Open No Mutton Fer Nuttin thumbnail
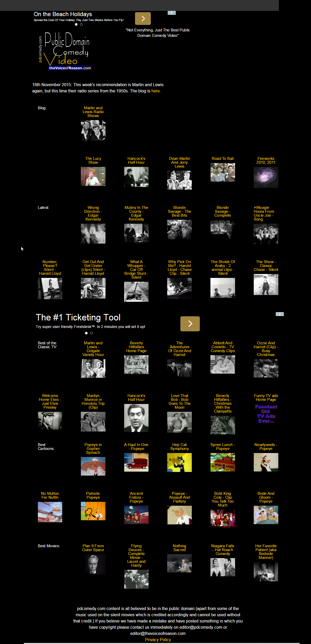The width and height of the screenshot is (311, 644). pos(50,512)
